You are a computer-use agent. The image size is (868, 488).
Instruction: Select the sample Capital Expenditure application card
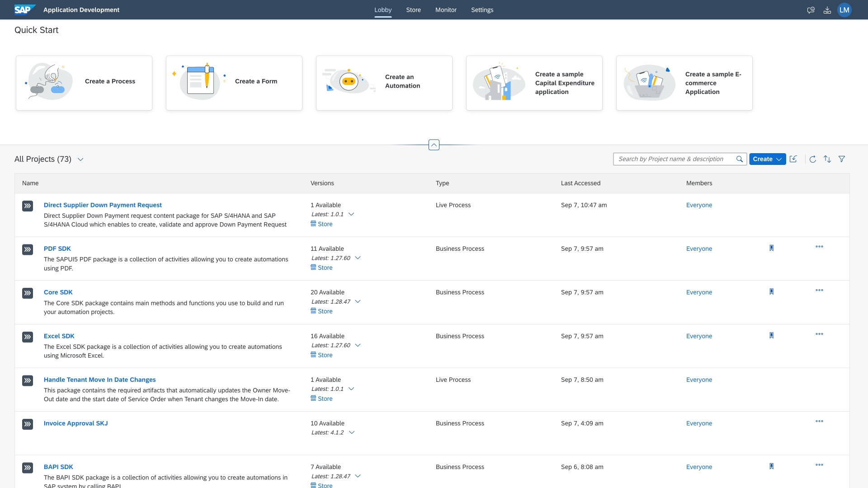(534, 83)
